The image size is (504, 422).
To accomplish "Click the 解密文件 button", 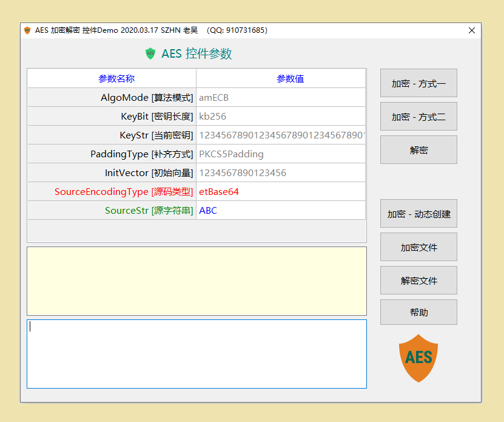I will tap(418, 280).
